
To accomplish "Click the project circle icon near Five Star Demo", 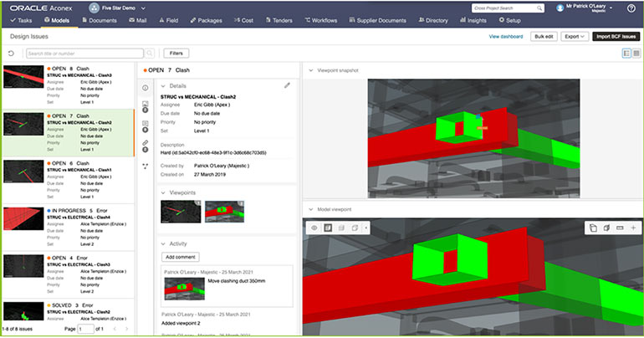I will (94, 8).
